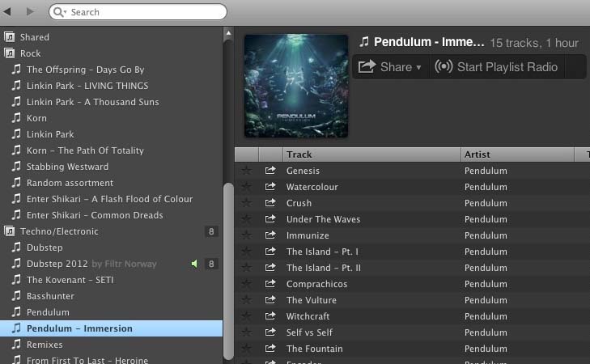Screen dimensions: 590x364
Task: Click the Dubstep 2012 new-tracks badge 8
Action: tap(211, 264)
